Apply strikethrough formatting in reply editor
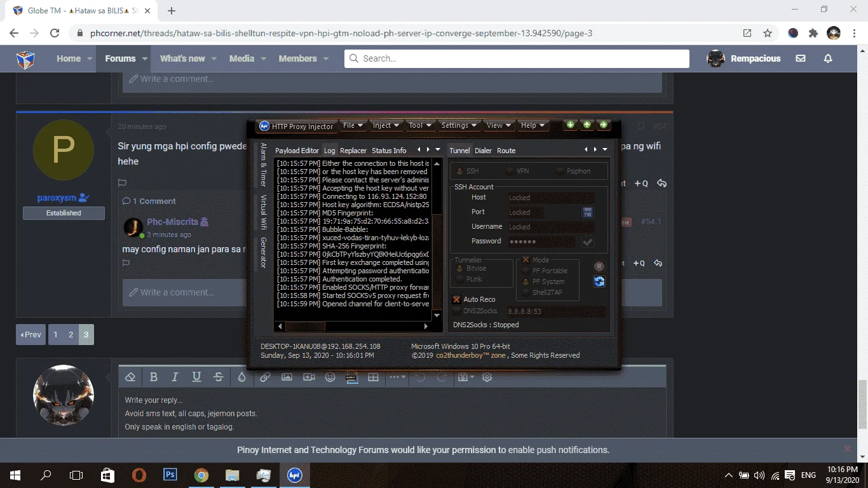This screenshot has height=488, width=868. pos(218,377)
